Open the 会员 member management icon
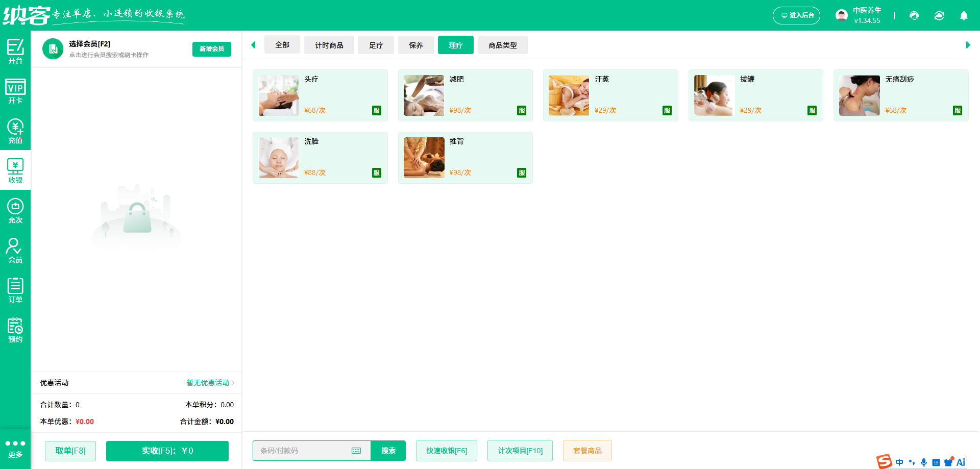 pos(15,250)
